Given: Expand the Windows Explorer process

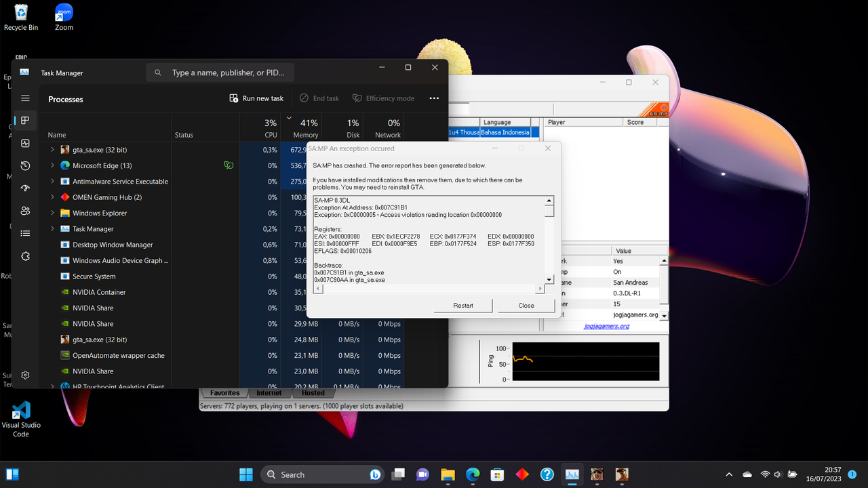Looking at the screenshot, I should coord(52,213).
